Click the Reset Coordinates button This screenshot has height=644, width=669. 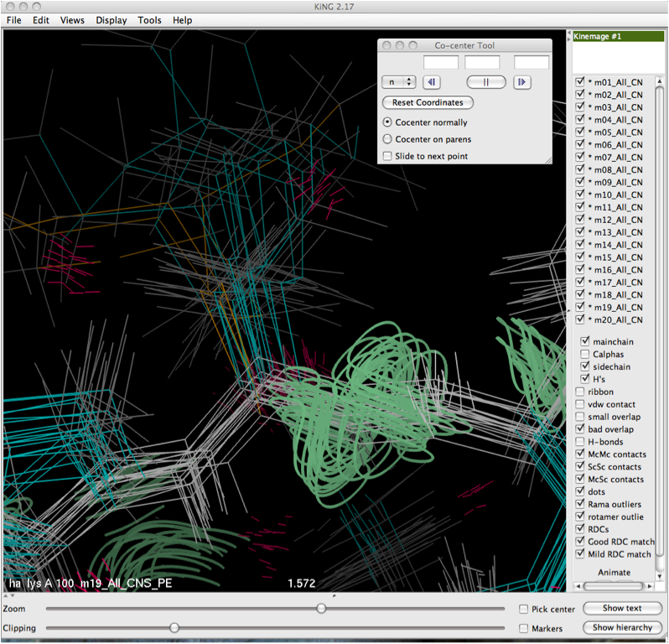pyautogui.click(x=428, y=102)
